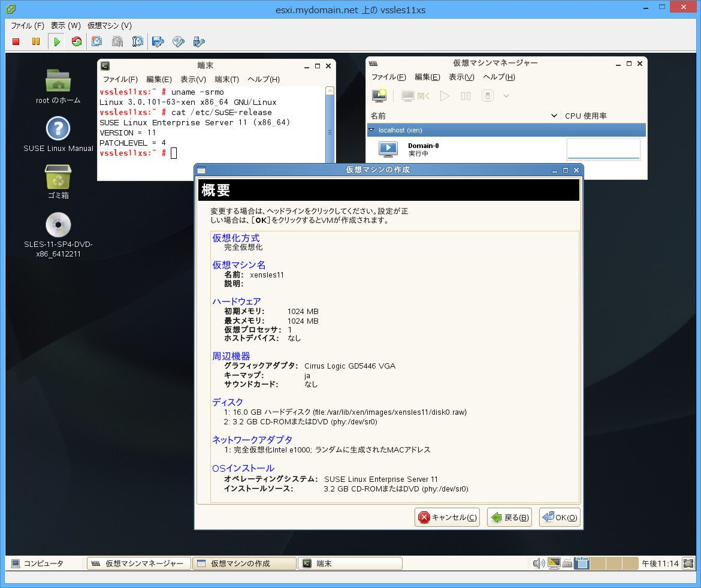Open the 周辺機器 headline link
The width and height of the screenshot is (701, 588).
point(231,356)
